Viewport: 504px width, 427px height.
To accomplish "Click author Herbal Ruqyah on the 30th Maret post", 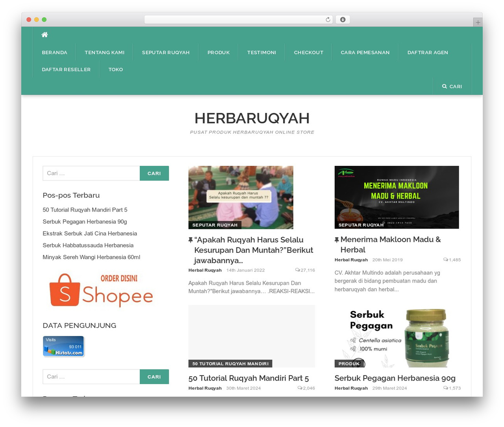I will pos(205,388).
